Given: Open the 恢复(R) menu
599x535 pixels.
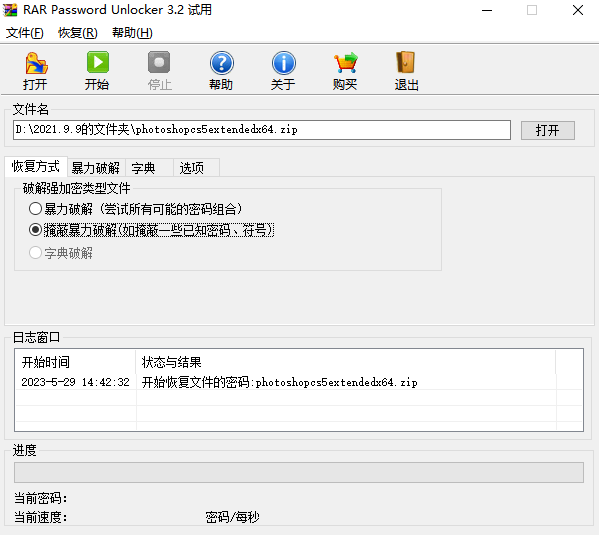Looking at the screenshot, I should click(78, 33).
